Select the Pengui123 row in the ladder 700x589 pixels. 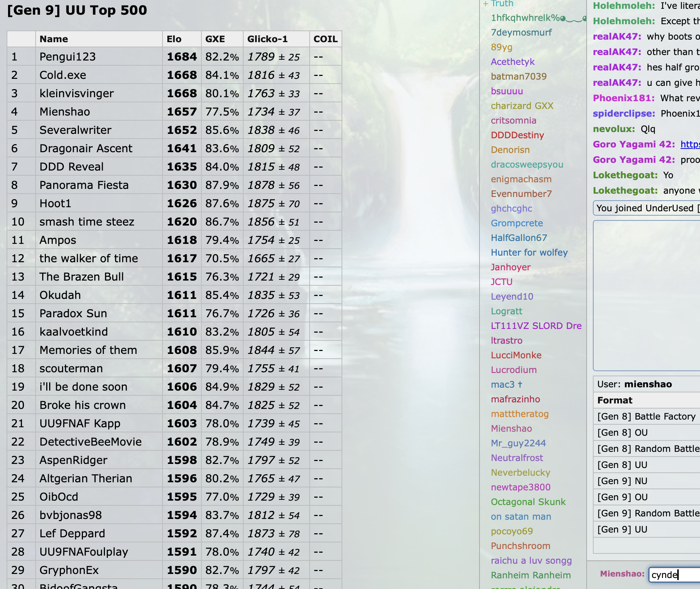tap(68, 57)
